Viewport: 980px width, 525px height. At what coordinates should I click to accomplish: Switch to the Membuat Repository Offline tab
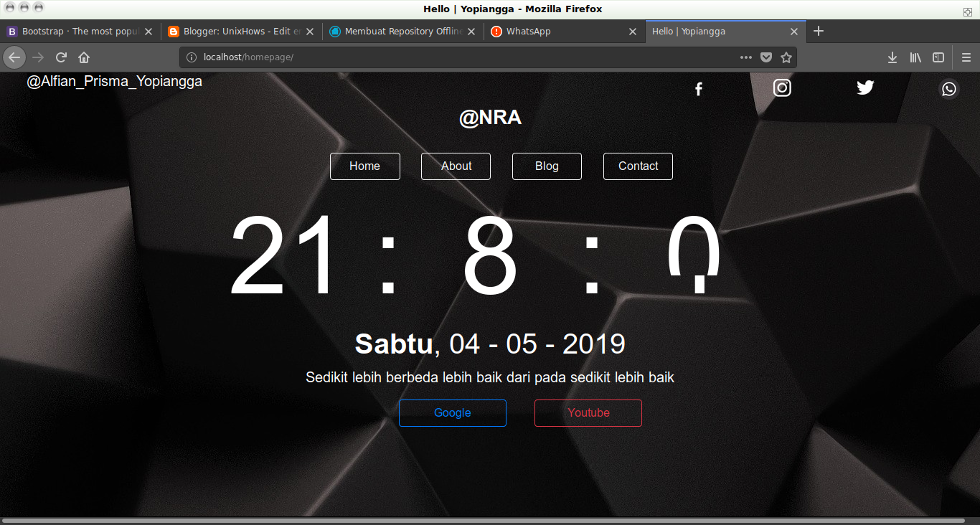click(x=403, y=32)
